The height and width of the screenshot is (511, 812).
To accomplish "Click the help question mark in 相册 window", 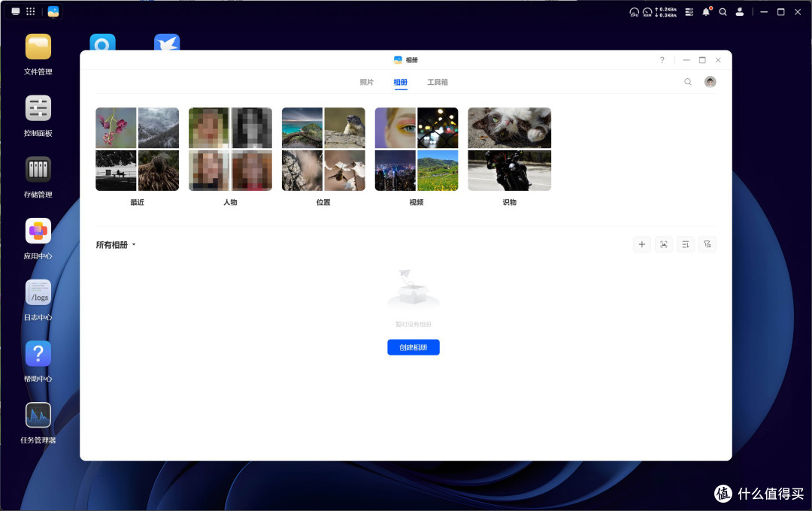I will tap(662, 60).
